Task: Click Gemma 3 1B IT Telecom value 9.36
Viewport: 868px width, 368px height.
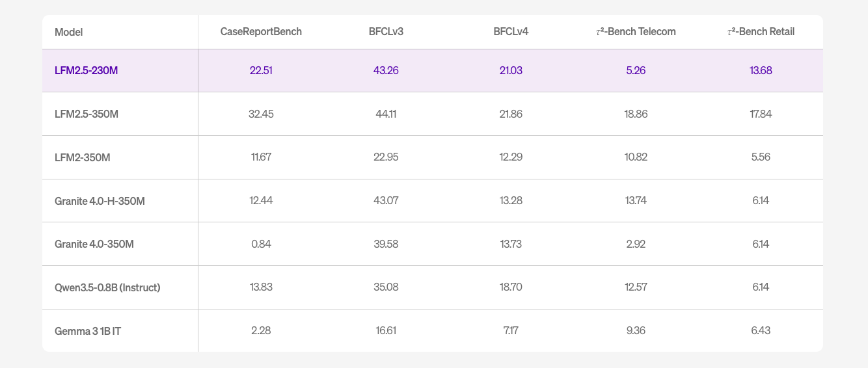Action: tap(636, 331)
